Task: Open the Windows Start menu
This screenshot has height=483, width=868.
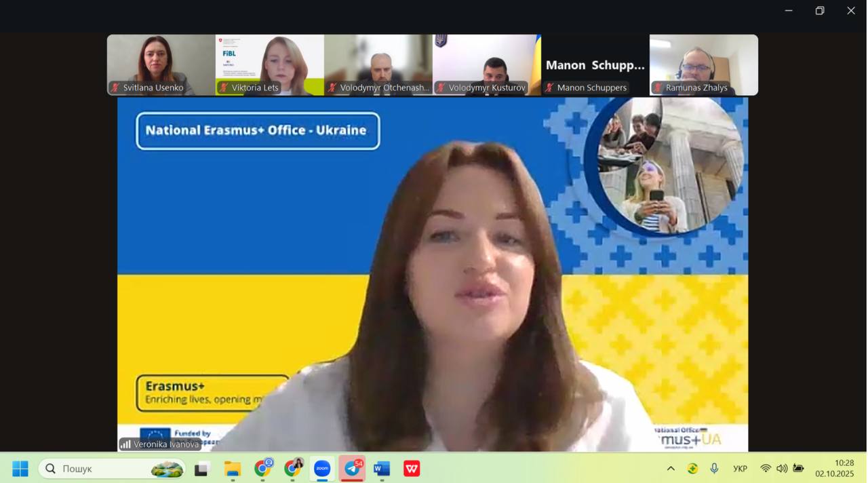Action: [x=20, y=469]
